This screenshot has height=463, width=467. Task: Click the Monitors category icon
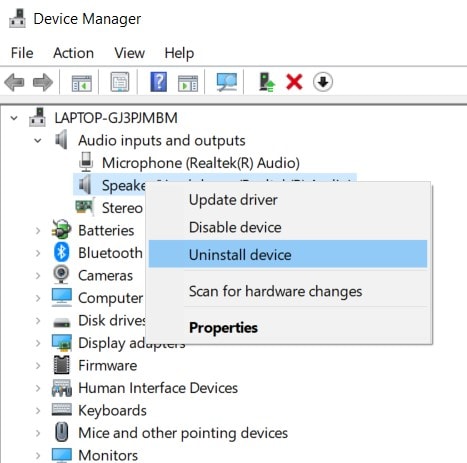click(62, 455)
